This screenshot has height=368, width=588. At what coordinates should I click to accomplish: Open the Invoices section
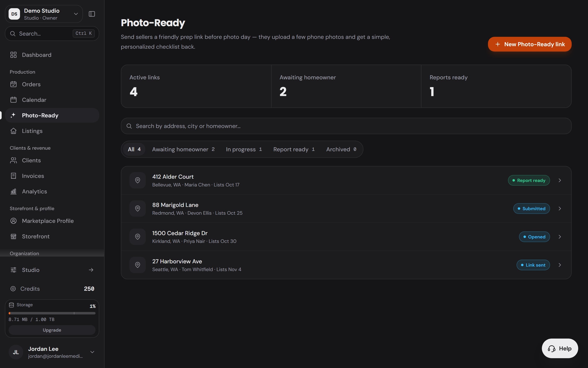pos(52,176)
